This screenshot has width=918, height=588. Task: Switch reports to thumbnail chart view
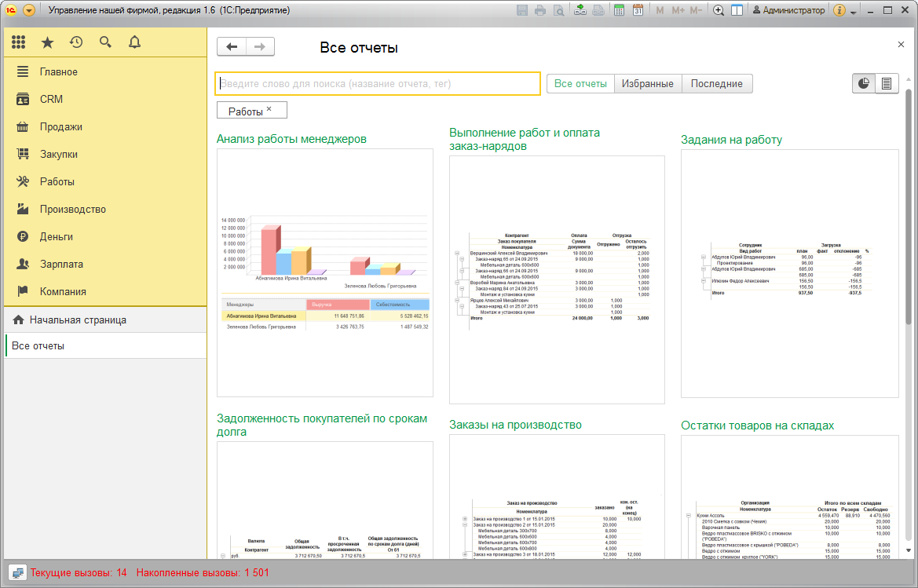point(864,84)
